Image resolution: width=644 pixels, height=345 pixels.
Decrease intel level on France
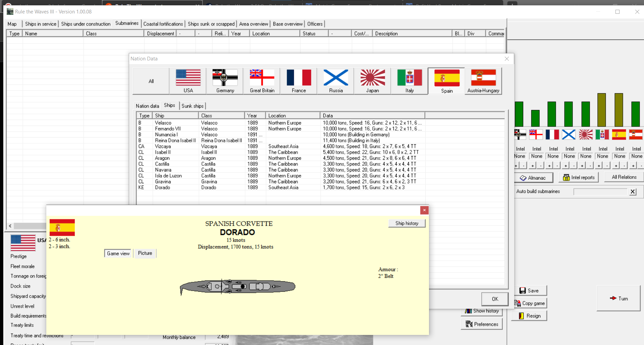pyautogui.click(x=557, y=165)
